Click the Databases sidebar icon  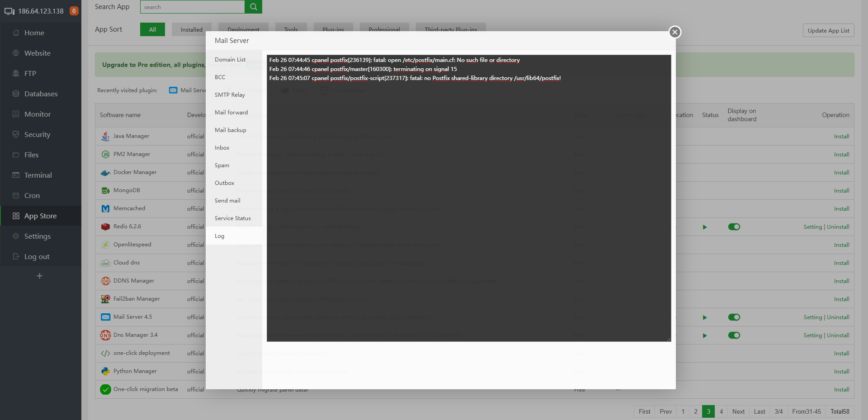click(16, 94)
